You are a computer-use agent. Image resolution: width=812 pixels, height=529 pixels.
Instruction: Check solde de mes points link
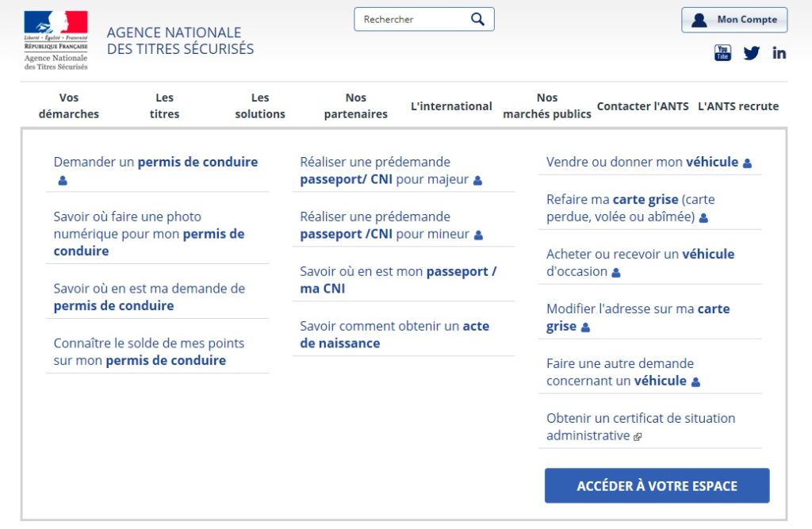click(148, 351)
